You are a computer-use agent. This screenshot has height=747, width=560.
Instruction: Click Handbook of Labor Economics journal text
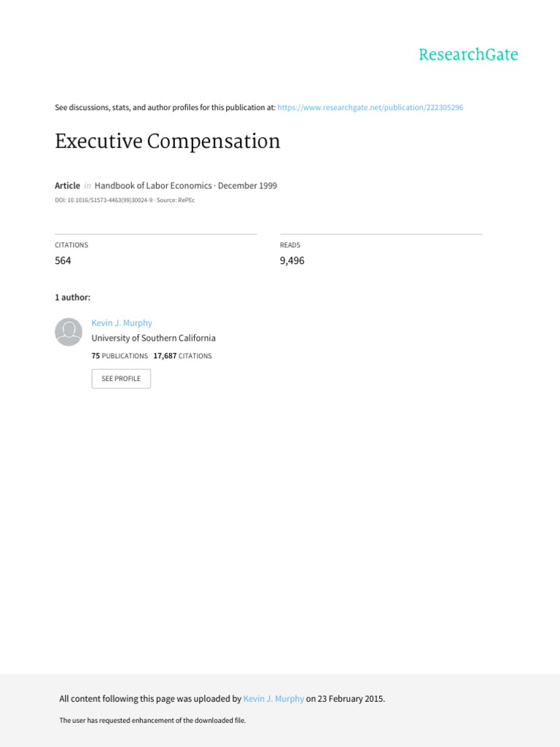click(x=154, y=185)
